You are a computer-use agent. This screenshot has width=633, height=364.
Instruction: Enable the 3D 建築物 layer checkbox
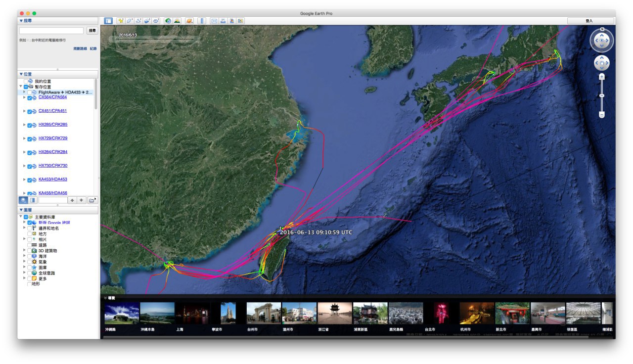[30, 251]
